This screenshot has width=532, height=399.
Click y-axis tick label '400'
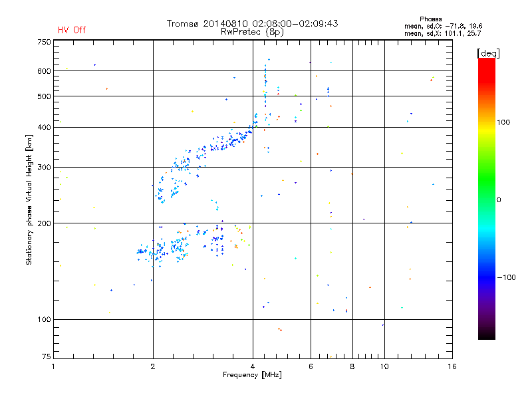click(x=44, y=127)
